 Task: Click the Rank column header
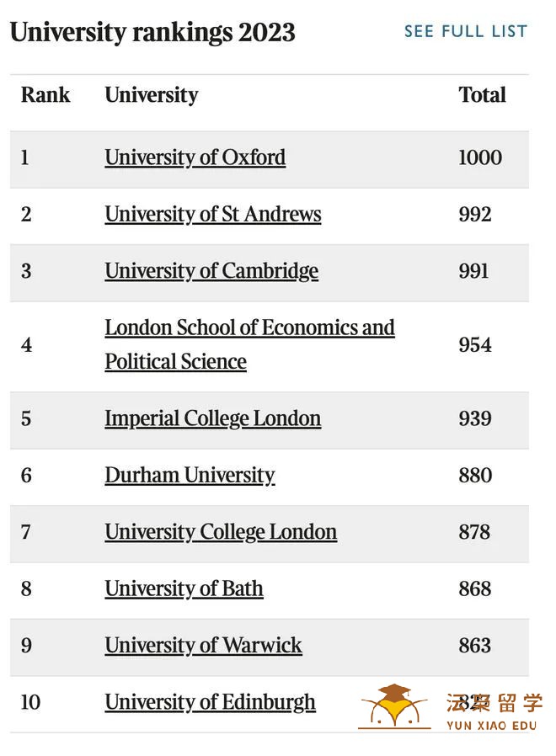click(x=45, y=95)
